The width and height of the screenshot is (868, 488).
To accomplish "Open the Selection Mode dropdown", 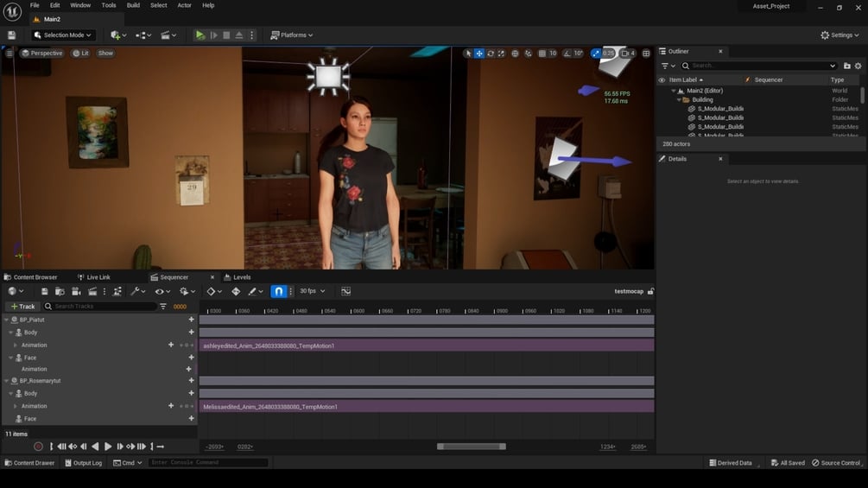I will tap(62, 35).
